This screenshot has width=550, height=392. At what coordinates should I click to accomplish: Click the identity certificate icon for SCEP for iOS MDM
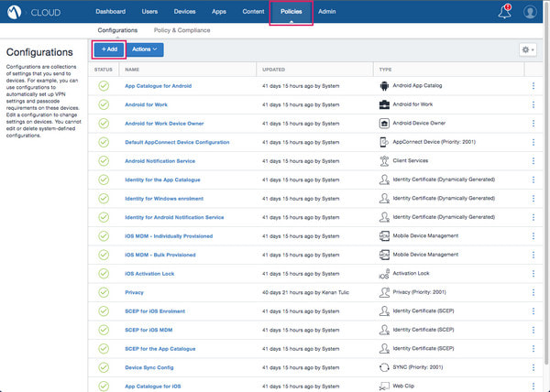pyautogui.click(x=384, y=330)
